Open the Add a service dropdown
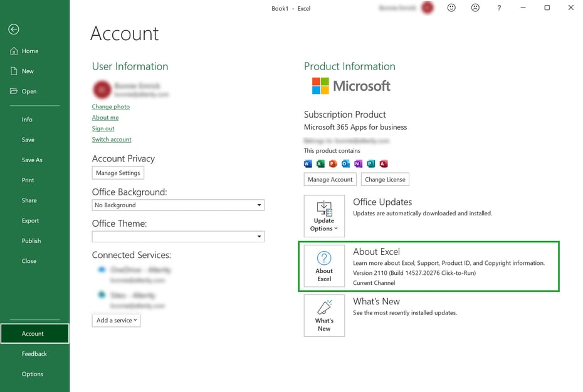 click(x=116, y=320)
